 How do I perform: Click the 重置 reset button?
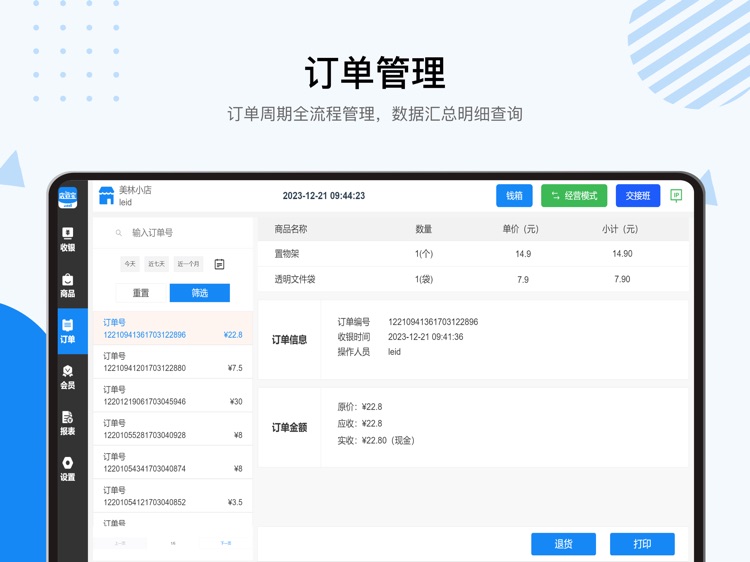click(141, 293)
